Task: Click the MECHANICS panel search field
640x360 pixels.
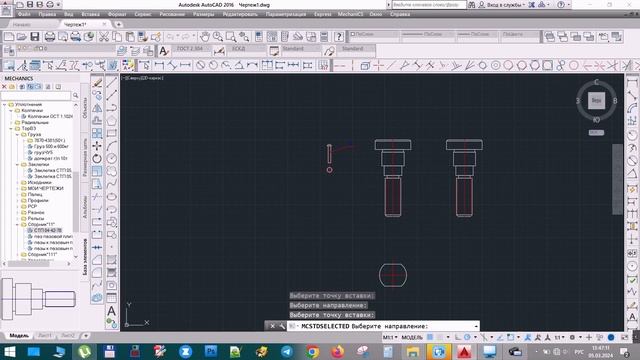Action: coord(36,96)
